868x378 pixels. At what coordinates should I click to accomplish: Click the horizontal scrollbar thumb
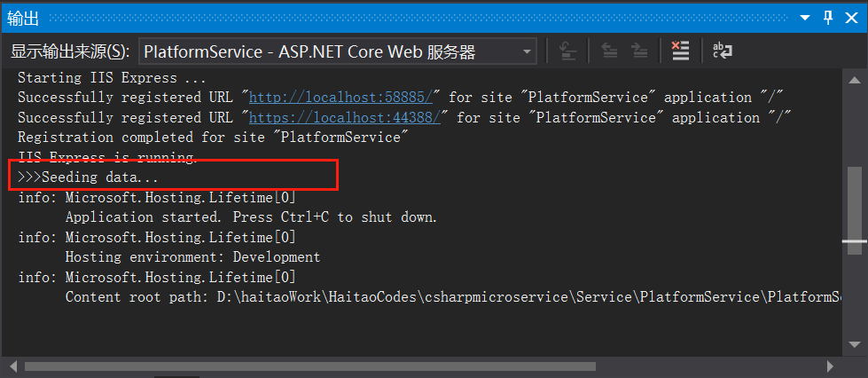[310, 366]
